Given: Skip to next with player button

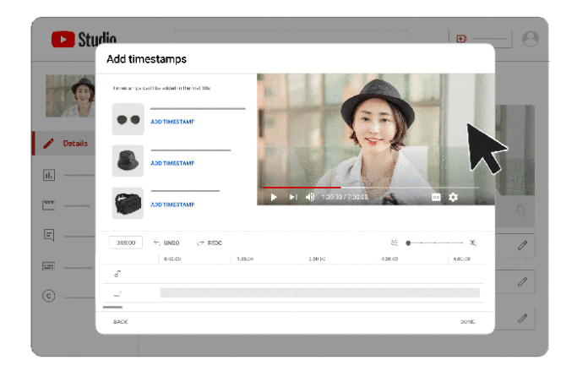Looking at the screenshot, I should (293, 197).
